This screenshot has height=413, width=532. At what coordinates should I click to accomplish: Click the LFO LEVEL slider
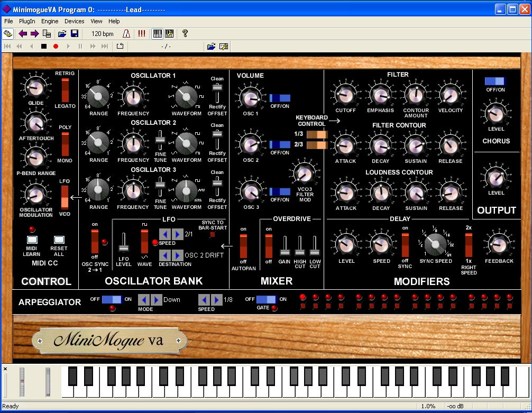[x=124, y=243]
